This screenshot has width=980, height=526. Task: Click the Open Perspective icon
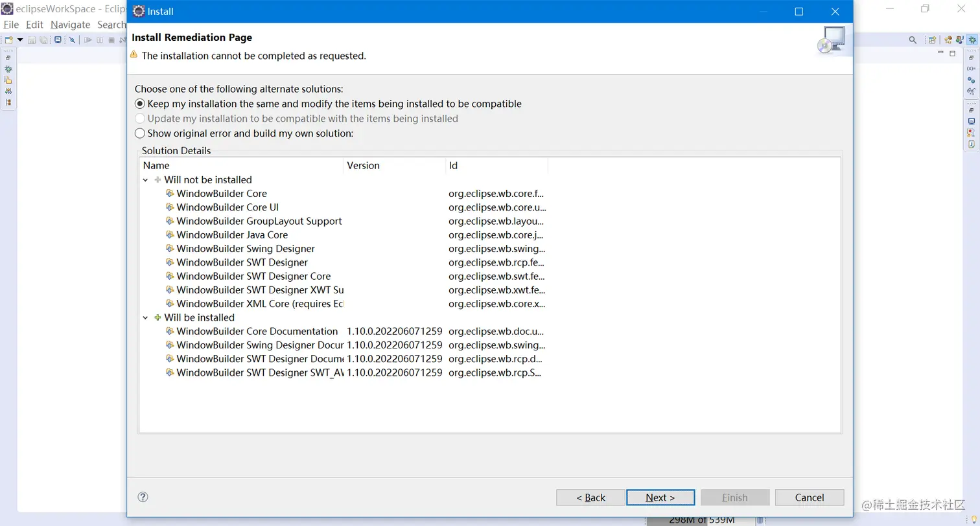click(x=932, y=40)
